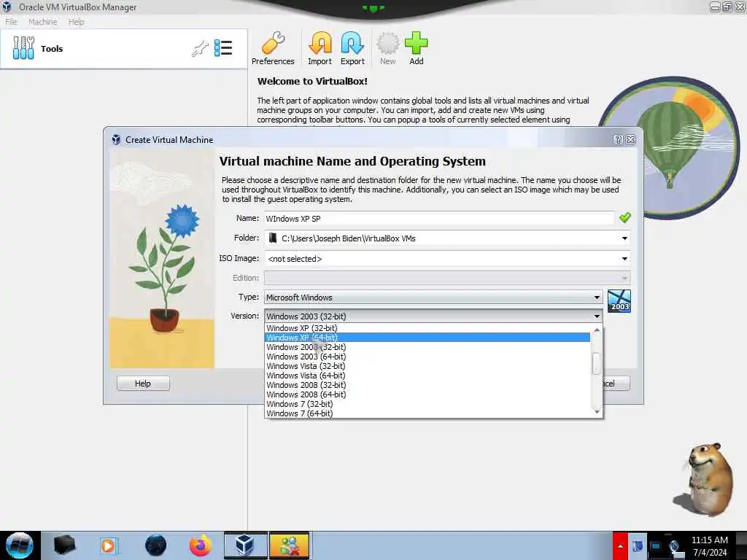The image size is (747, 560).
Task: Choose Windows 2003 (32-bit) in list
Action: coord(427,347)
